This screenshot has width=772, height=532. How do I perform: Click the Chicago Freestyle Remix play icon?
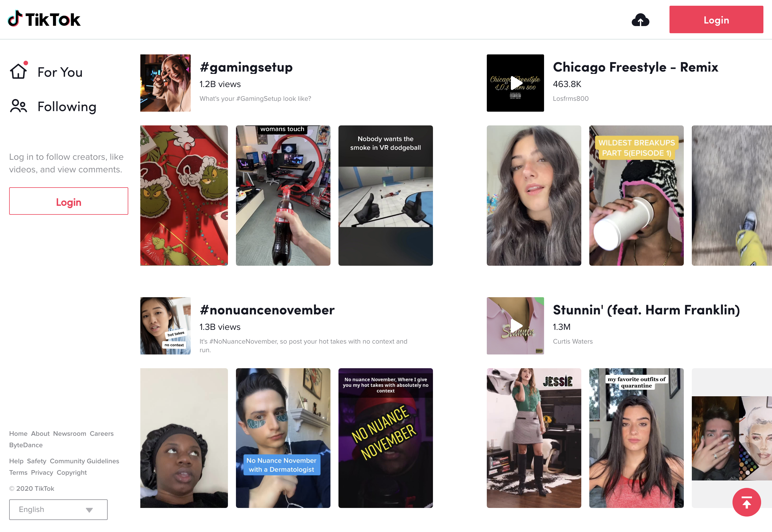pos(516,83)
